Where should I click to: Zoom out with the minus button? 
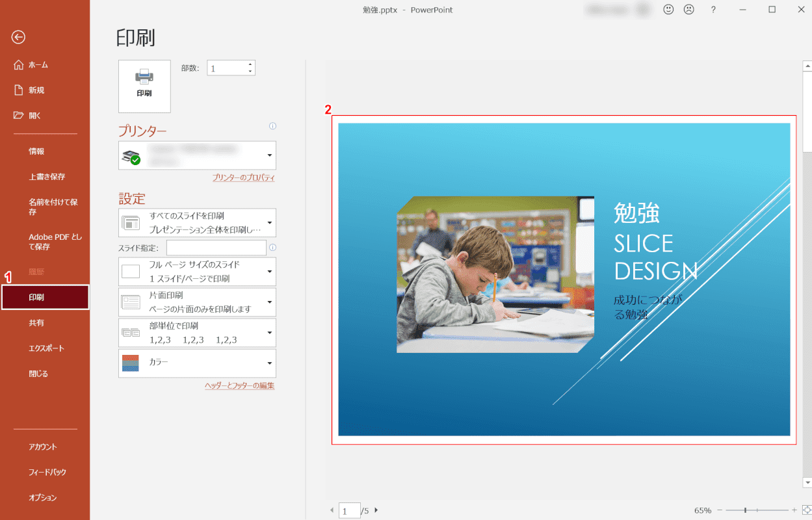point(719,510)
